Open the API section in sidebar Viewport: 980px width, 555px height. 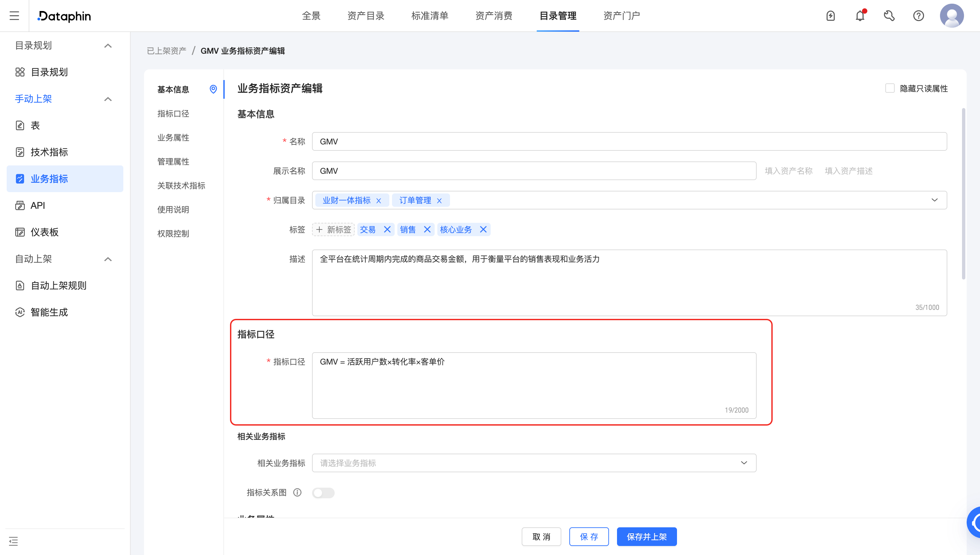click(x=38, y=205)
